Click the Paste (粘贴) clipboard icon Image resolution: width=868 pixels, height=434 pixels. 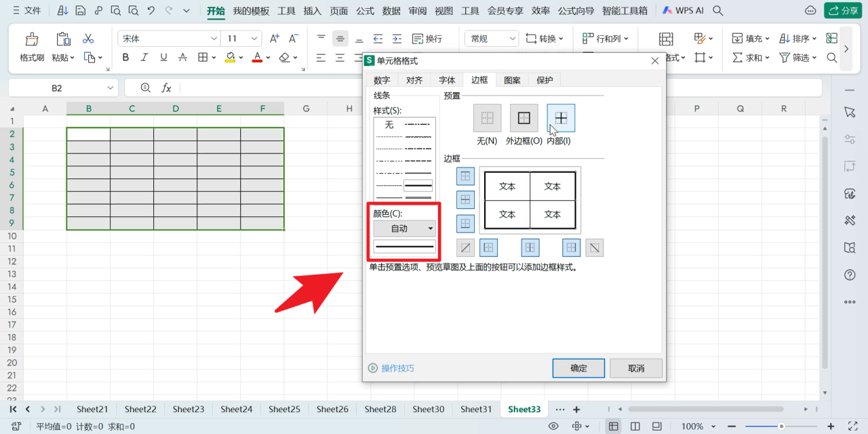pos(63,39)
